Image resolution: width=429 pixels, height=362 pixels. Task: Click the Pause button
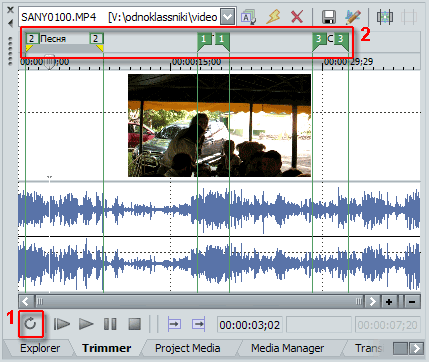(110, 324)
